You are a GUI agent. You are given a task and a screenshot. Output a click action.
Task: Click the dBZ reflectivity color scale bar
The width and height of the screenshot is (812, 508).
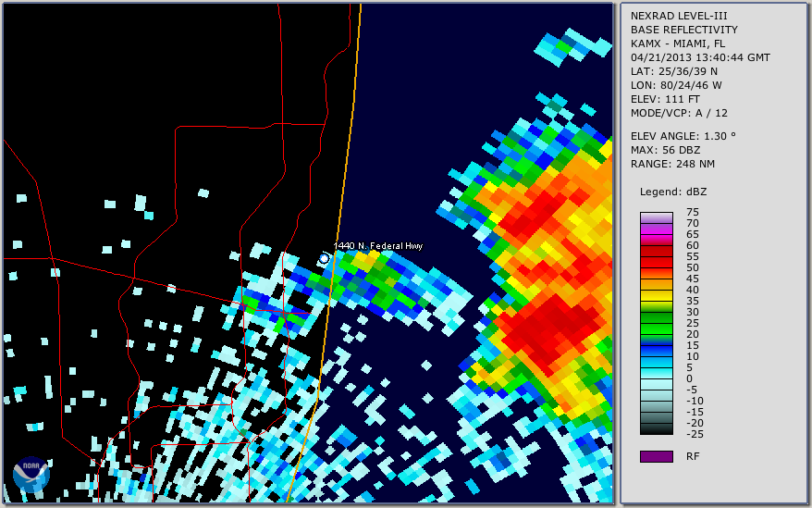656,323
